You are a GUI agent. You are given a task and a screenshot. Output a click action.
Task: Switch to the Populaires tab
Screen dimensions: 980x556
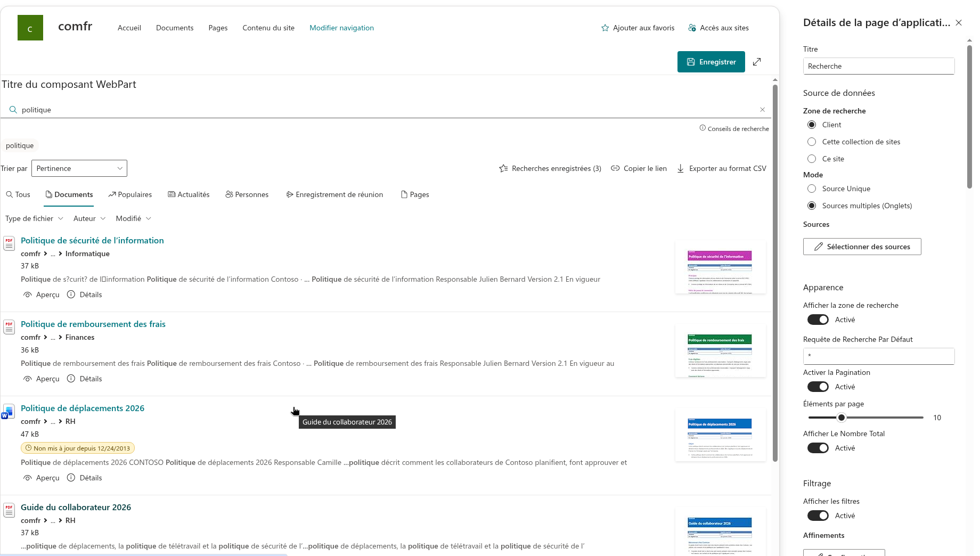(x=130, y=194)
